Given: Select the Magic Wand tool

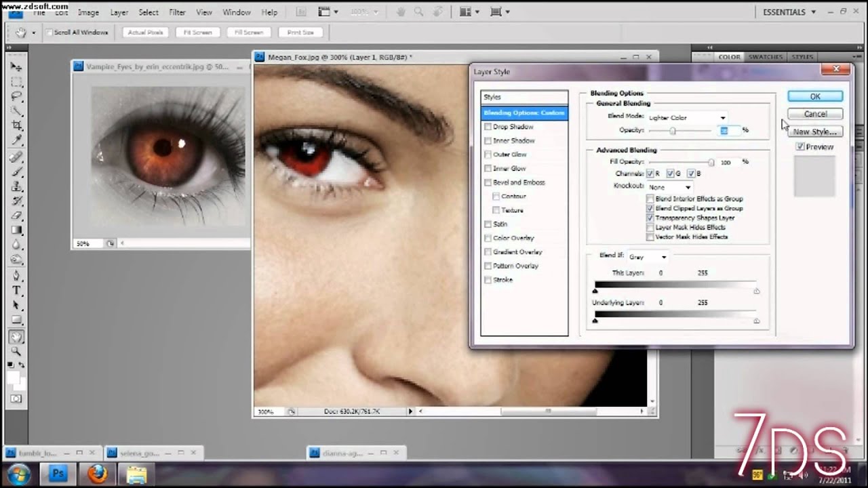Looking at the screenshot, I should coord(16,111).
